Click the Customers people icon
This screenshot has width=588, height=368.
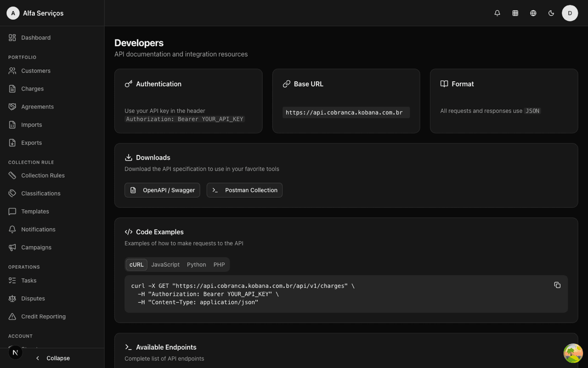coord(12,71)
